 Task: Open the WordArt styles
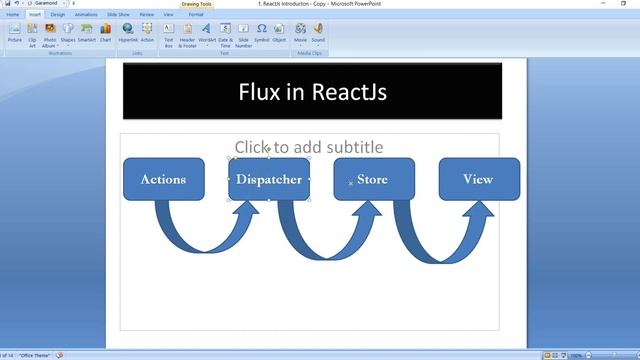207,35
